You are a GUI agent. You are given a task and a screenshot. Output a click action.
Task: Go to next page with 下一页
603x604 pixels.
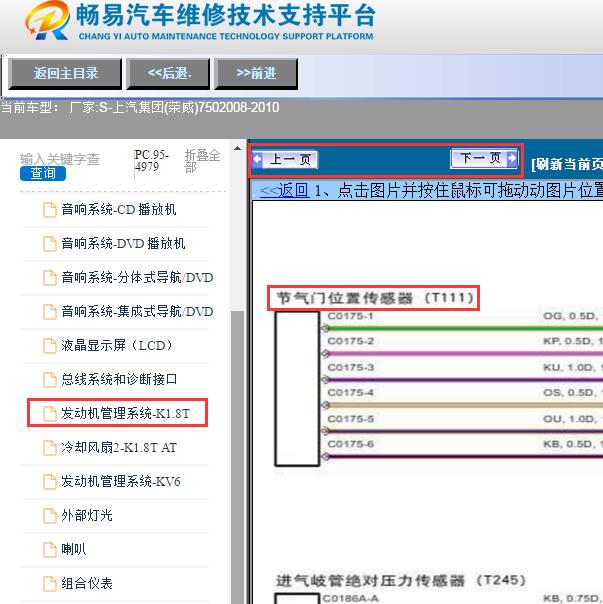coord(484,158)
